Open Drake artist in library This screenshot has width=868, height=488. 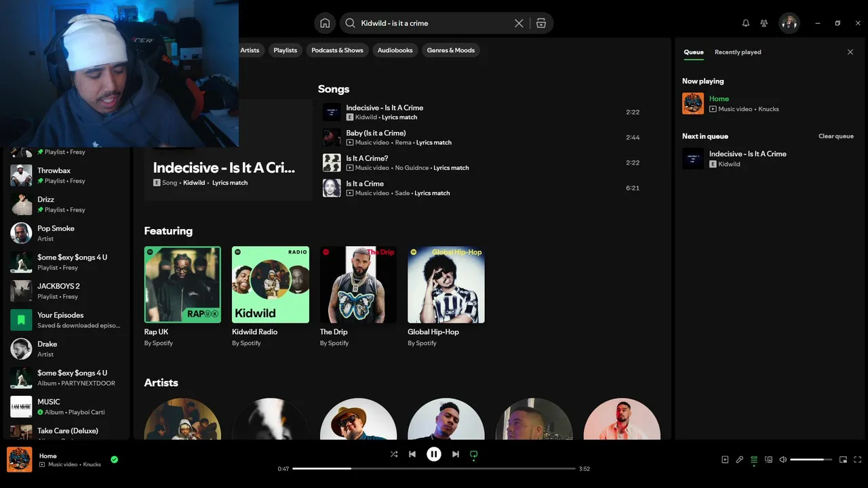coord(66,349)
